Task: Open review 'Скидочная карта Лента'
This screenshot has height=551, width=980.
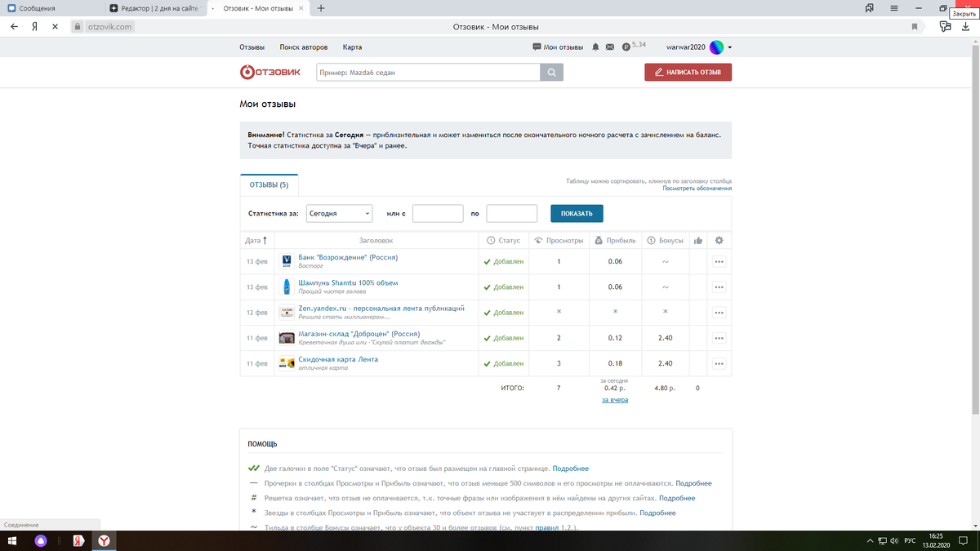Action: (x=338, y=359)
